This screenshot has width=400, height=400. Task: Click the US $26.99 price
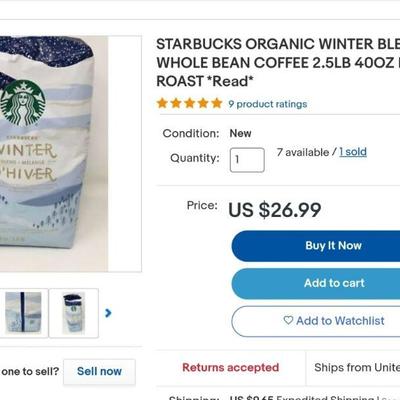point(275,210)
